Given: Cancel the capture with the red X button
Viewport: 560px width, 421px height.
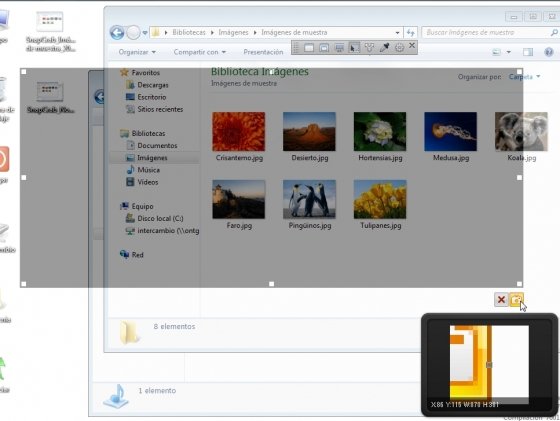Looking at the screenshot, I should pos(501,300).
